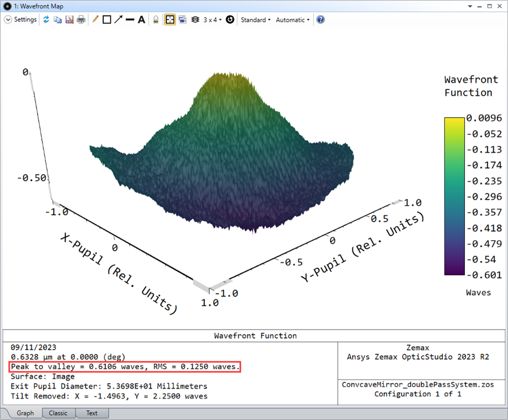Click the X-Pupil axis label

119,273
